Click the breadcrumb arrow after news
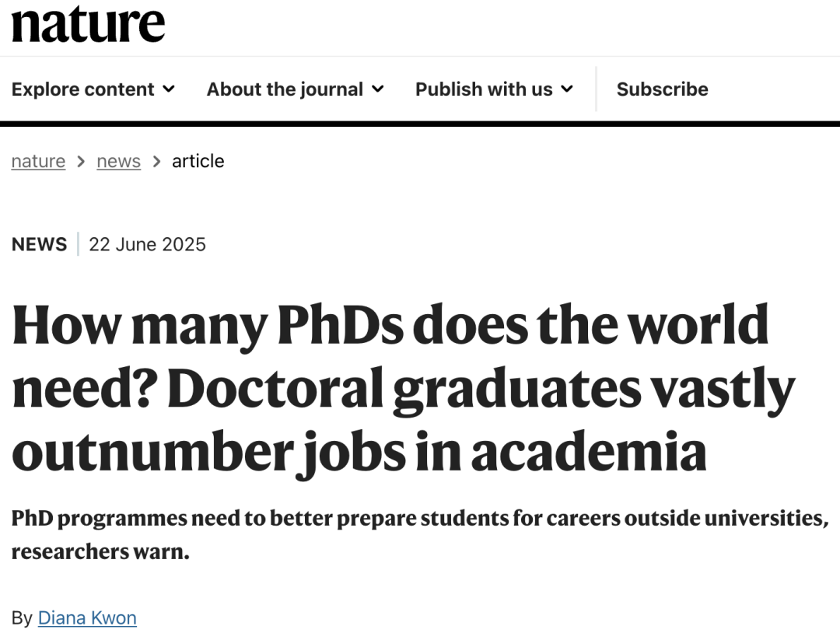The height and width of the screenshot is (633, 840). pos(156,162)
